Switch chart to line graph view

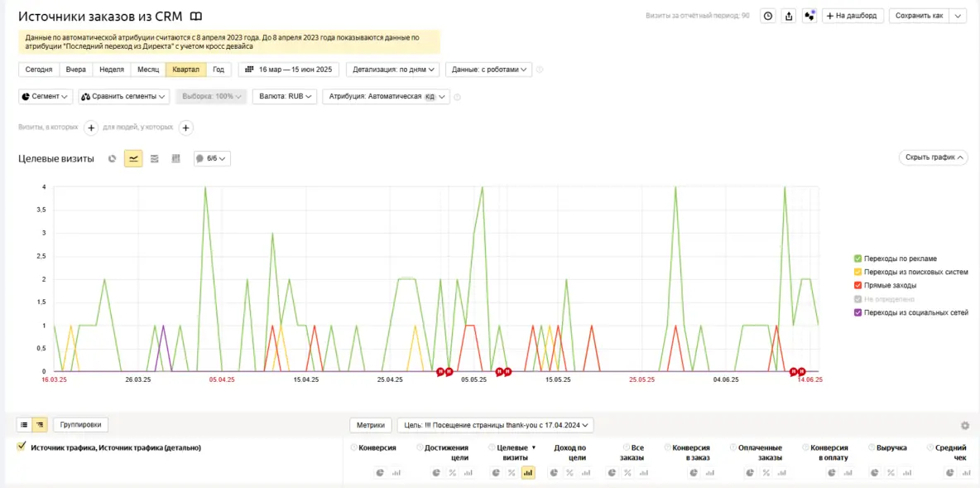133,158
